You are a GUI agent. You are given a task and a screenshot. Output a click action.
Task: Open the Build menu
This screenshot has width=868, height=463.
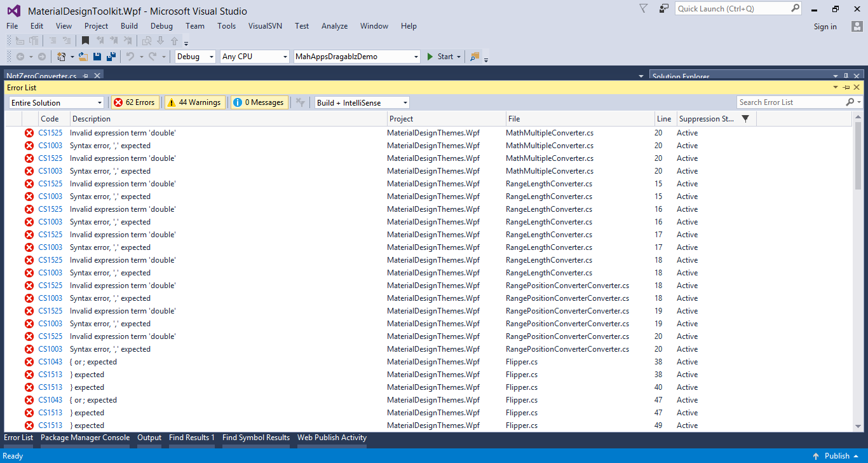point(129,26)
